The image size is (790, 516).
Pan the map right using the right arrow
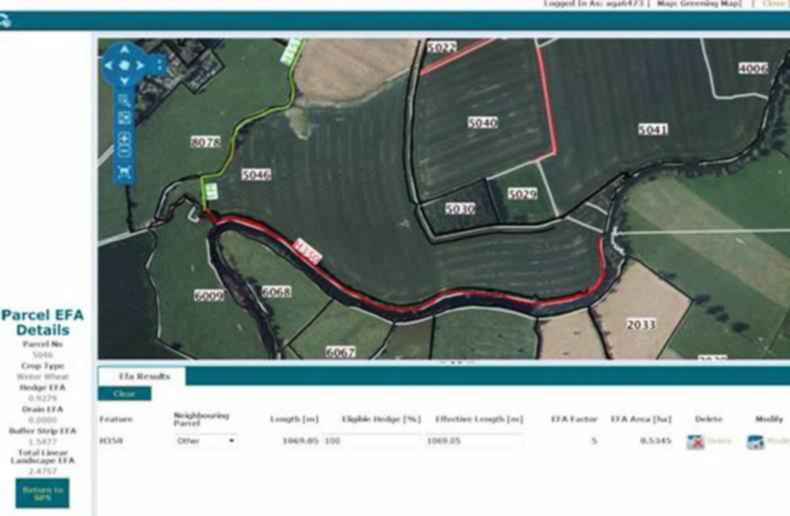click(x=141, y=65)
